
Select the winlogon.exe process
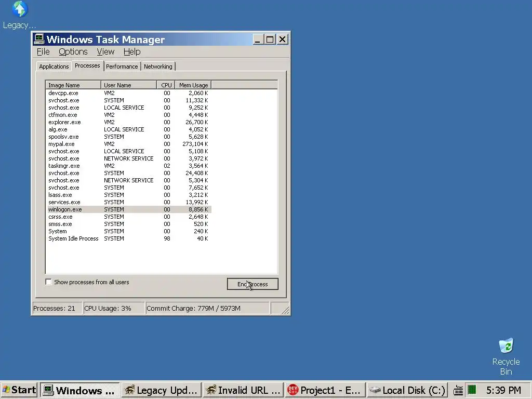click(x=129, y=209)
